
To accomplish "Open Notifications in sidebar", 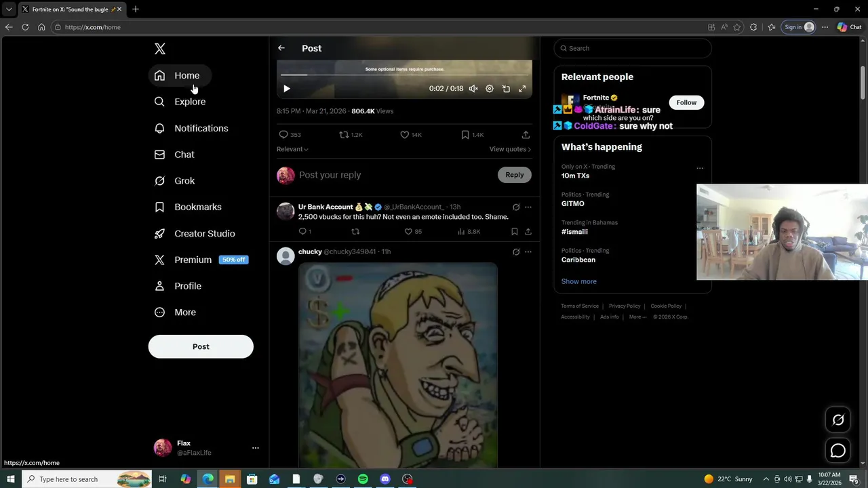I will pyautogui.click(x=191, y=128).
